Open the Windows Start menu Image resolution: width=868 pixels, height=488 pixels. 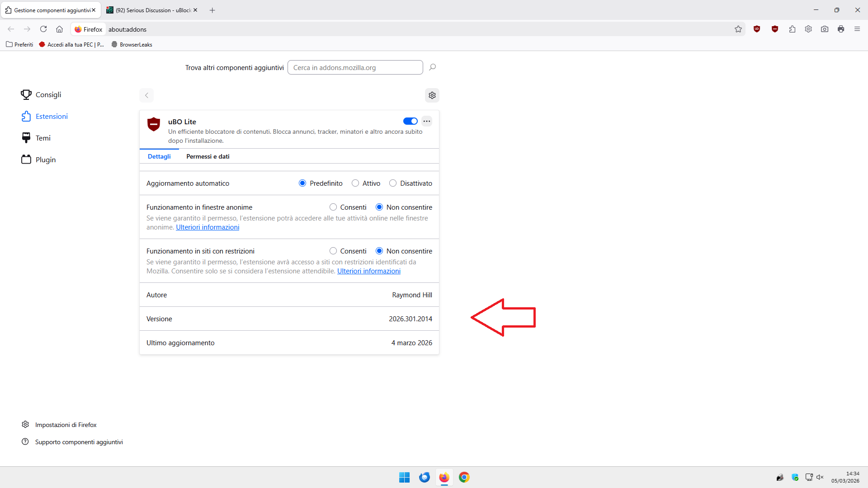(404, 477)
